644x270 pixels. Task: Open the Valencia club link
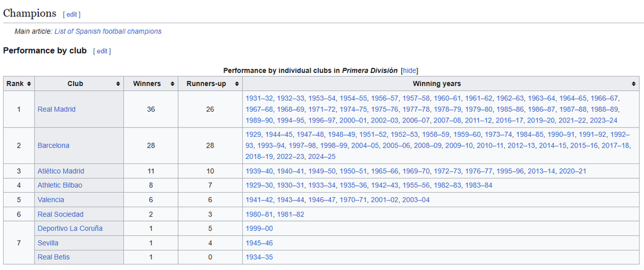coord(51,200)
